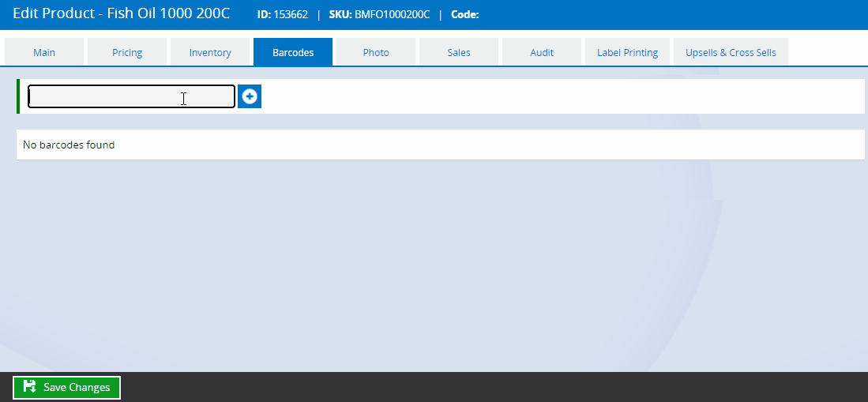Click the Code label in header
This screenshot has width=868, height=402.
[465, 14]
